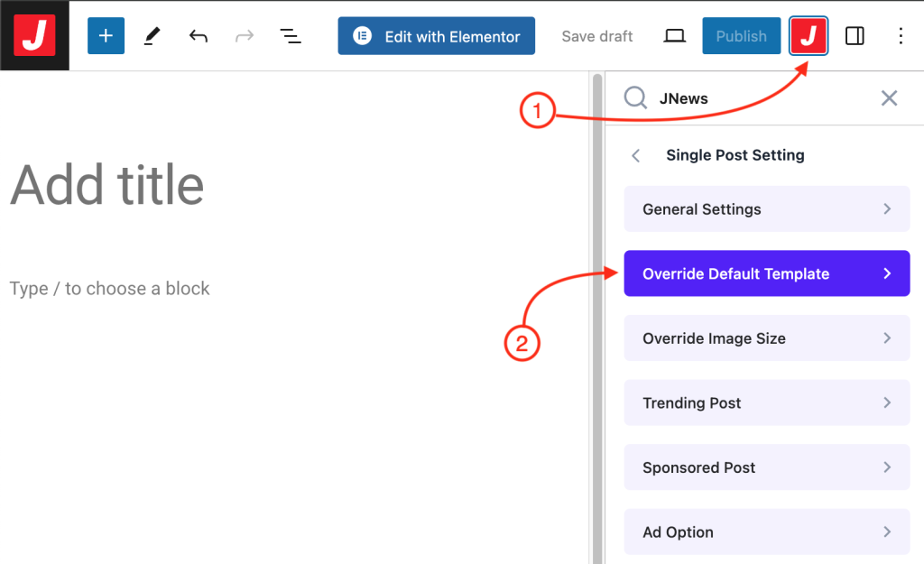Select the pencil Tools icon

(x=152, y=36)
